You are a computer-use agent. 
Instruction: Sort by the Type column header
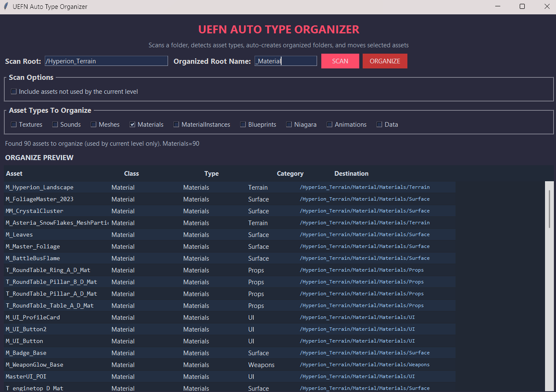point(211,174)
